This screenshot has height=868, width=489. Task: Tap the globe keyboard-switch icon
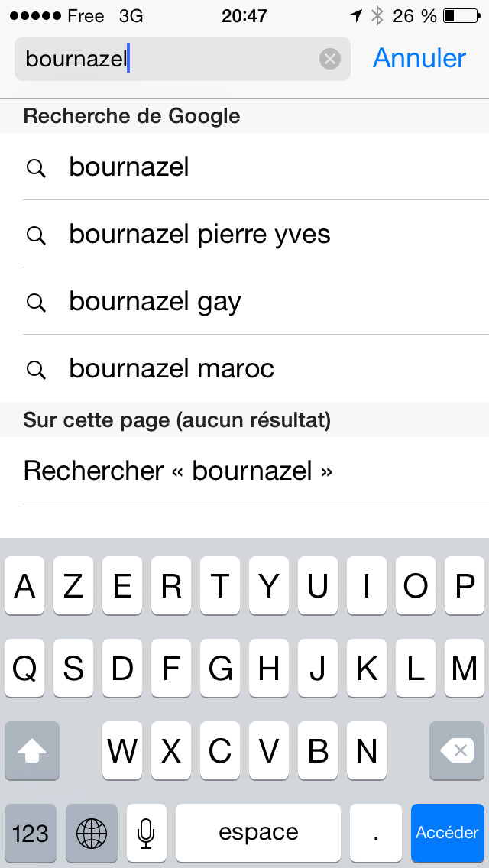[x=92, y=832]
